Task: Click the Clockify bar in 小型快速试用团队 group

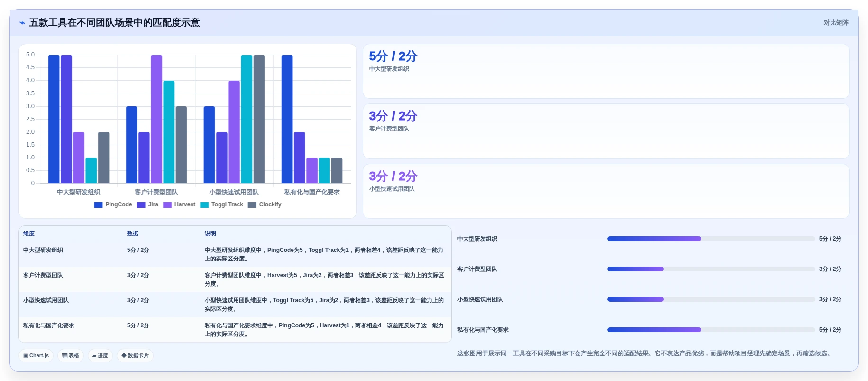Action: [259, 119]
